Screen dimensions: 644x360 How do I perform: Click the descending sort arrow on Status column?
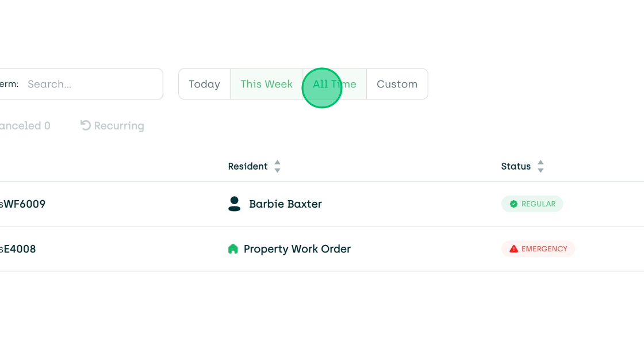[540, 170]
